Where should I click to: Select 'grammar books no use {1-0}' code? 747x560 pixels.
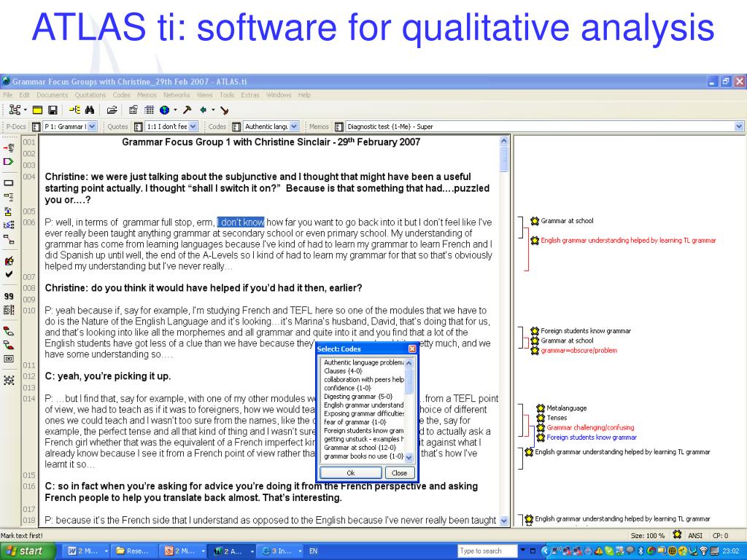[363, 456]
